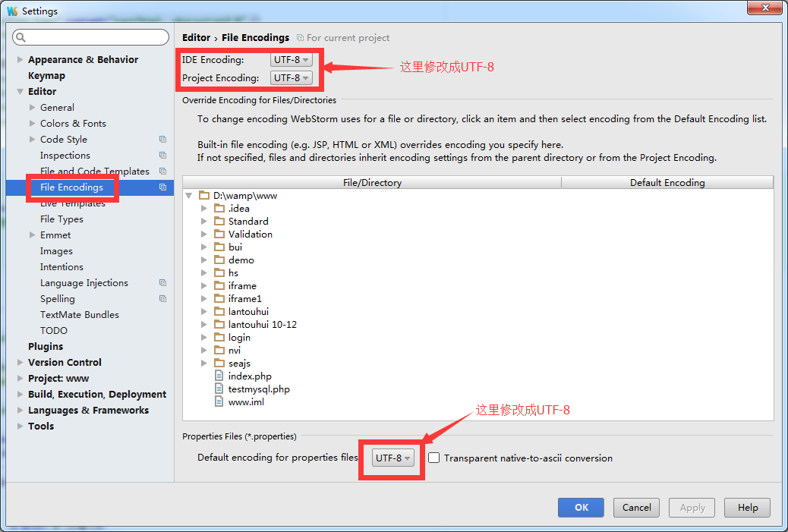Close the Settings dialog

(x=764, y=8)
